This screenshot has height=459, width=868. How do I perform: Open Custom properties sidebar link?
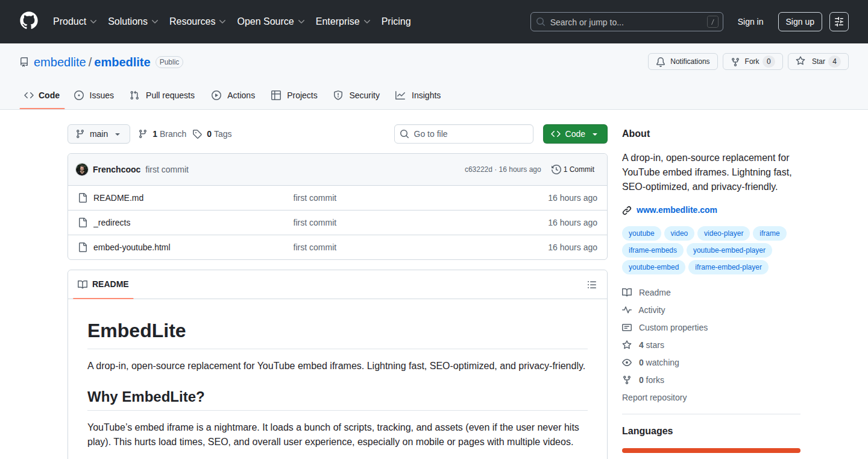click(x=665, y=328)
